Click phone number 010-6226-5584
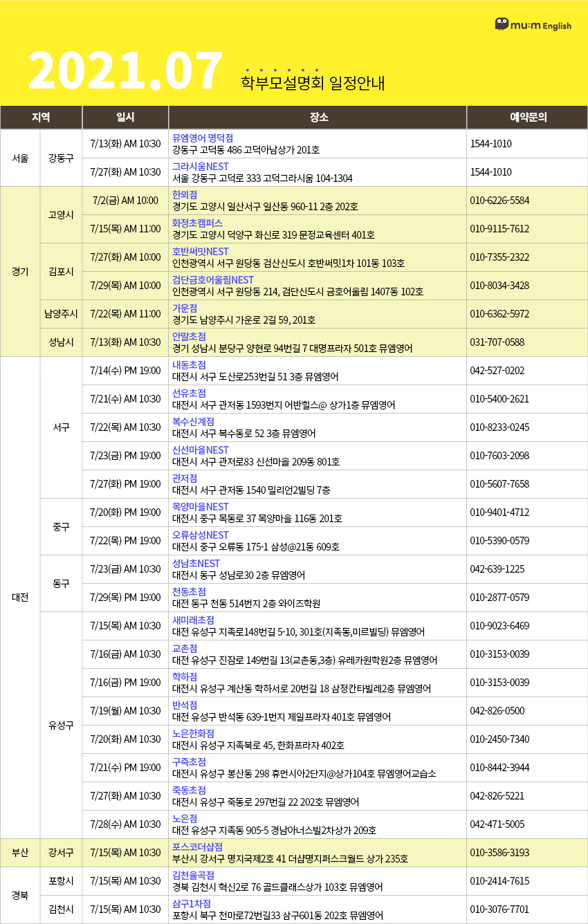 click(x=499, y=201)
